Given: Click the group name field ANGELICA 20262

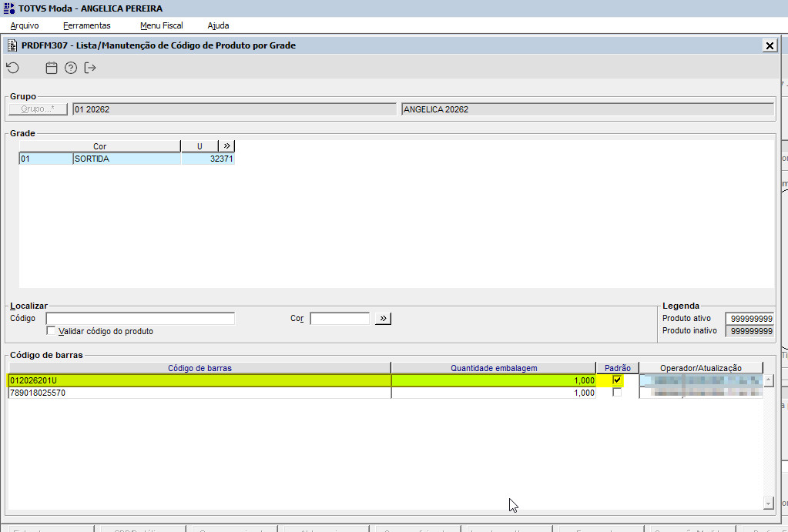Looking at the screenshot, I should (x=588, y=109).
